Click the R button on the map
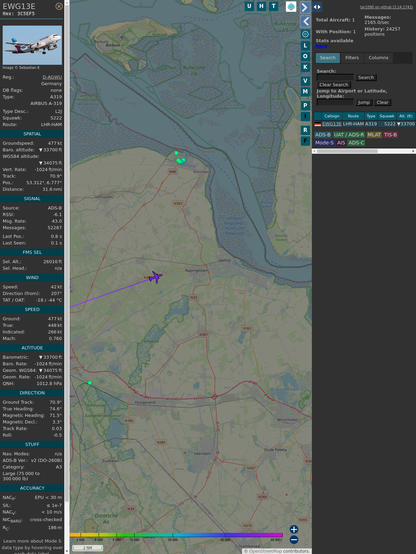 pyautogui.click(x=305, y=130)
